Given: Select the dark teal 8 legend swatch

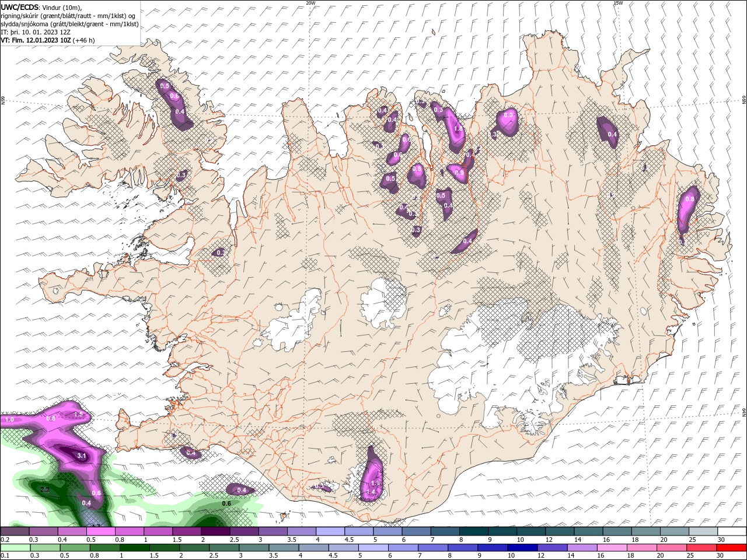Looking at the screenshot, I should [x=474, y=531].
